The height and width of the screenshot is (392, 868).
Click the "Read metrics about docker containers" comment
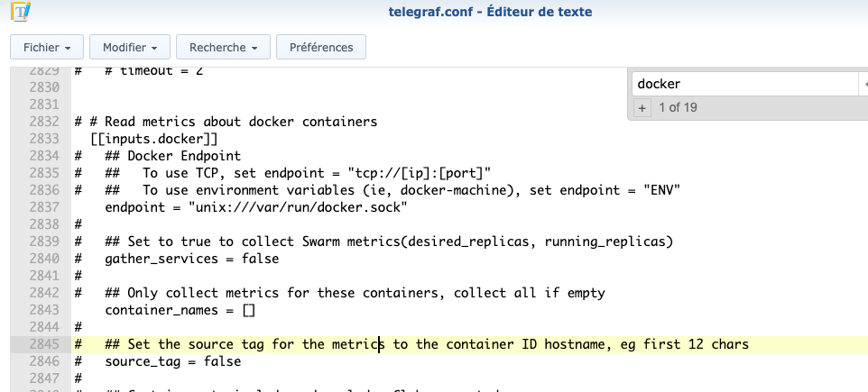point(240,122)
